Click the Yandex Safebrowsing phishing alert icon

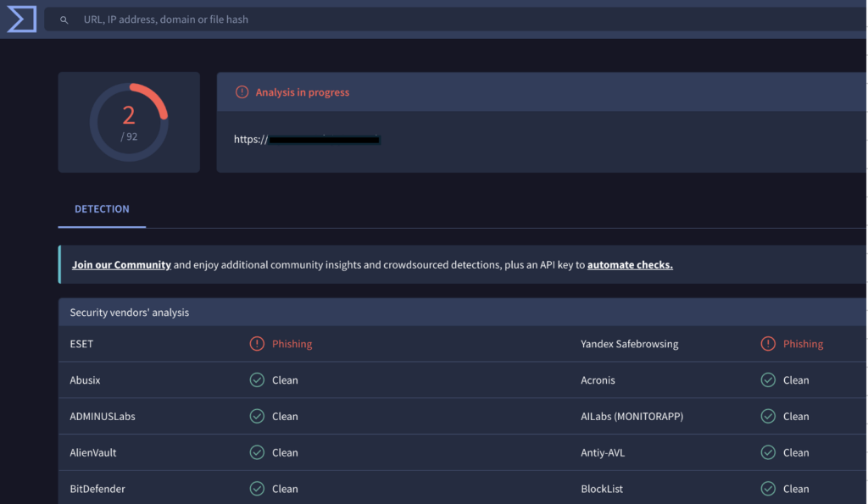(x=768, y=344)
